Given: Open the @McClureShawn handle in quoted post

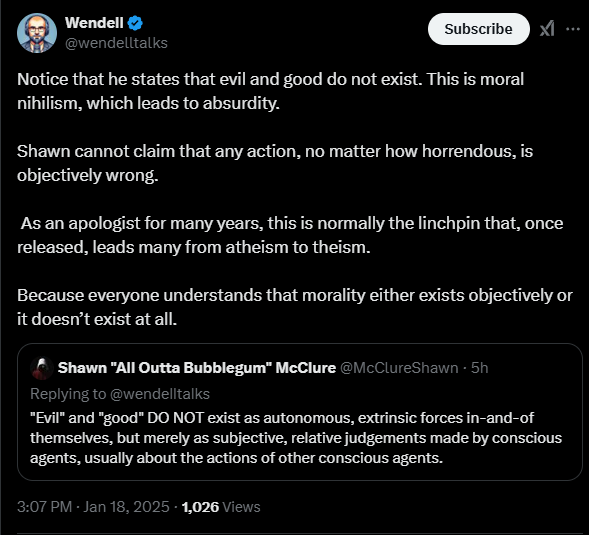Looking at the screenshot, I should click(399, 368).
